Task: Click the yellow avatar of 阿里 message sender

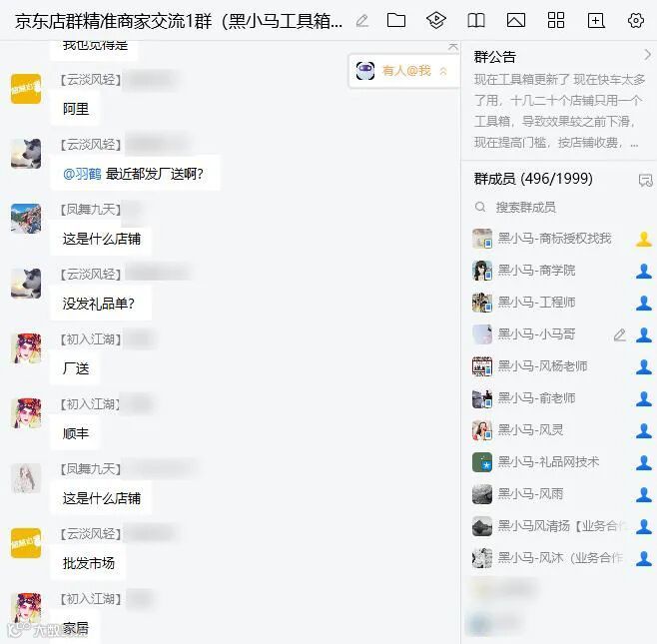Action: (x=26, y=89)
